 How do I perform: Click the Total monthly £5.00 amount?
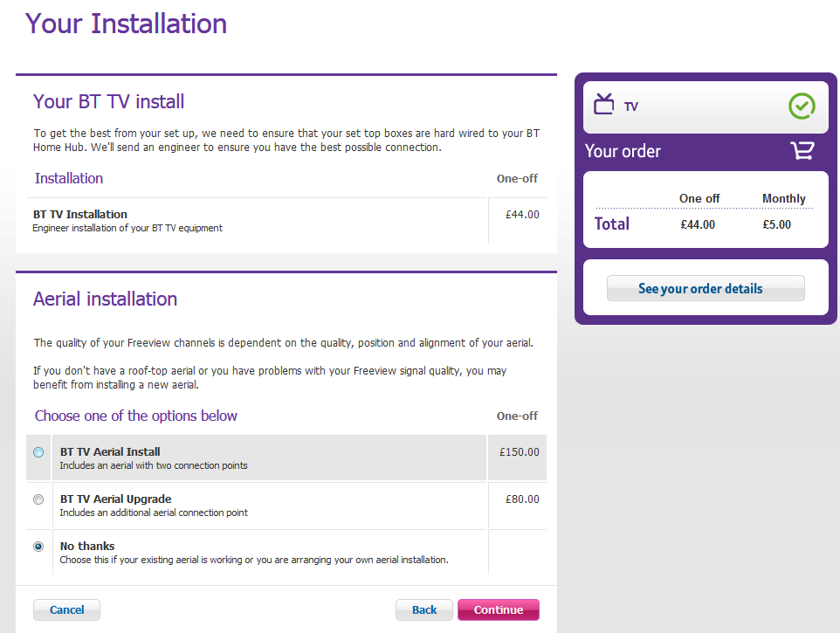tap(776, 224)
